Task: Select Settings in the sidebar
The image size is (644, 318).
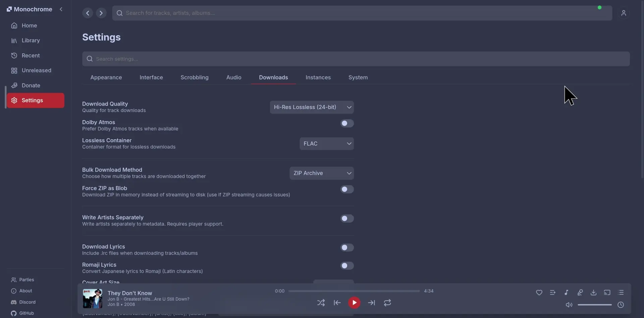Action: click(x=35, y=101)
